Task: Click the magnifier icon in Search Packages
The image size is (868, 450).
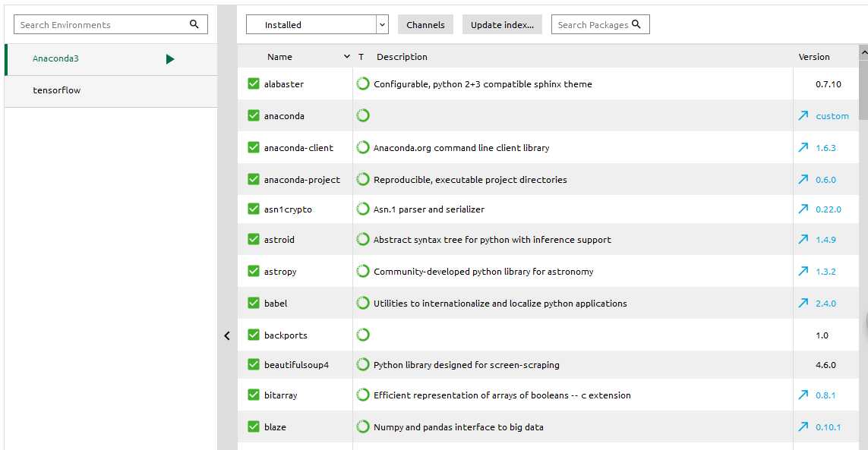Action: 636,24
